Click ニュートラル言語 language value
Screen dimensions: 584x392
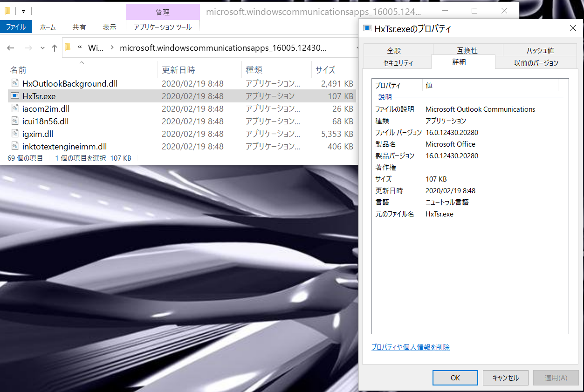click(x=447, y=203)
